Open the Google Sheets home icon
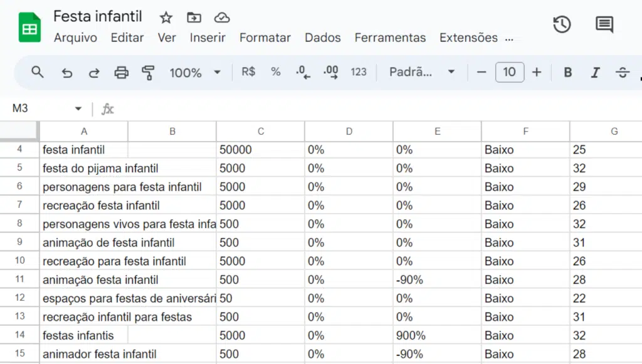The image size is (642, 364). (29, 28)
